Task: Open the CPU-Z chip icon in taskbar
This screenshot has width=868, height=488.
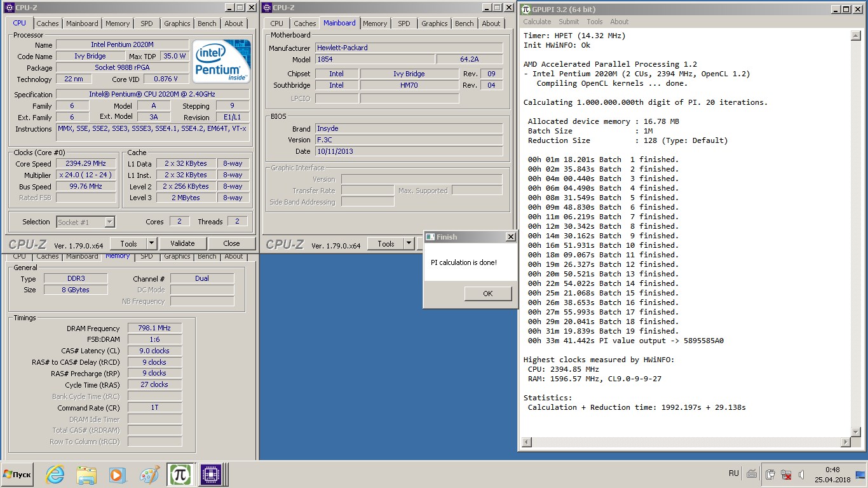Action: point(211,474)
